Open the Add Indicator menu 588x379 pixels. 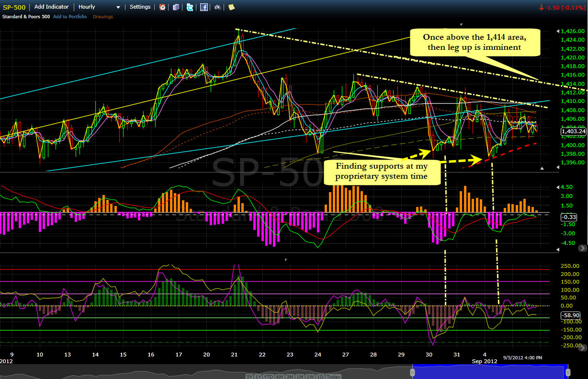(x=52, y=7)
